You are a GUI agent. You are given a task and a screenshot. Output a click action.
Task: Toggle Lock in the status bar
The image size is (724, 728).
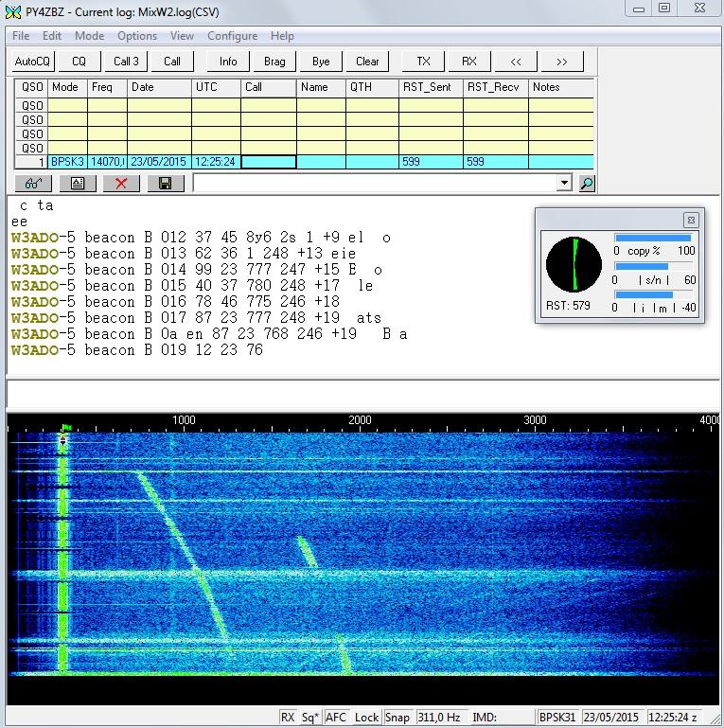click(x=366, y=718)
